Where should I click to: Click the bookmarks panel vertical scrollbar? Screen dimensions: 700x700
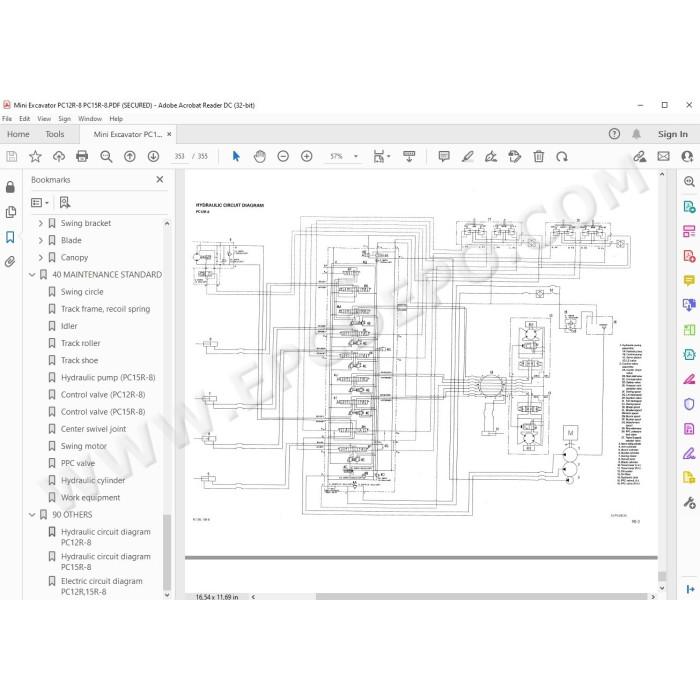tap(167, 552)
